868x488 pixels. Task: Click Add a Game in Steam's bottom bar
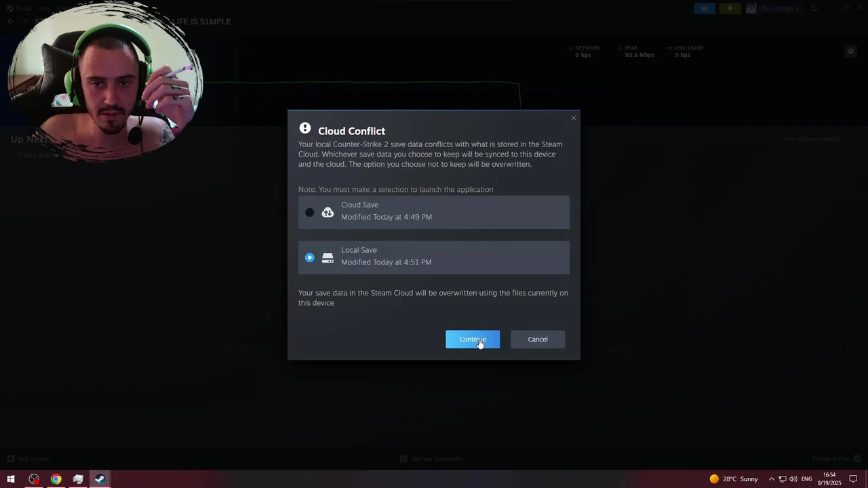pyautogui.click(x=28, y=459)
